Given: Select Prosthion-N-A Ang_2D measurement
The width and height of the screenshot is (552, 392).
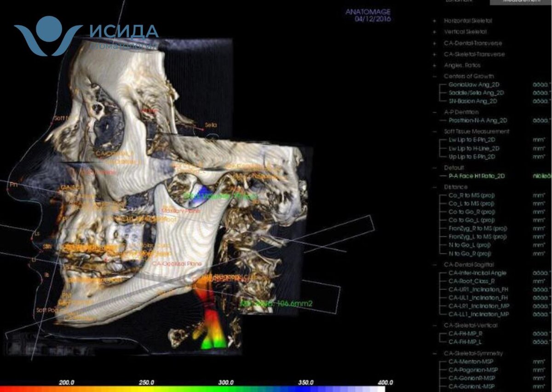Looking at the screenshot, I should (x=477, y=121).
